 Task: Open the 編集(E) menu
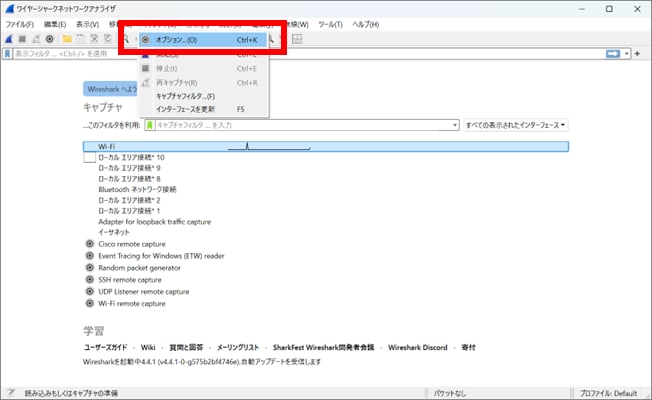(55, 25)
